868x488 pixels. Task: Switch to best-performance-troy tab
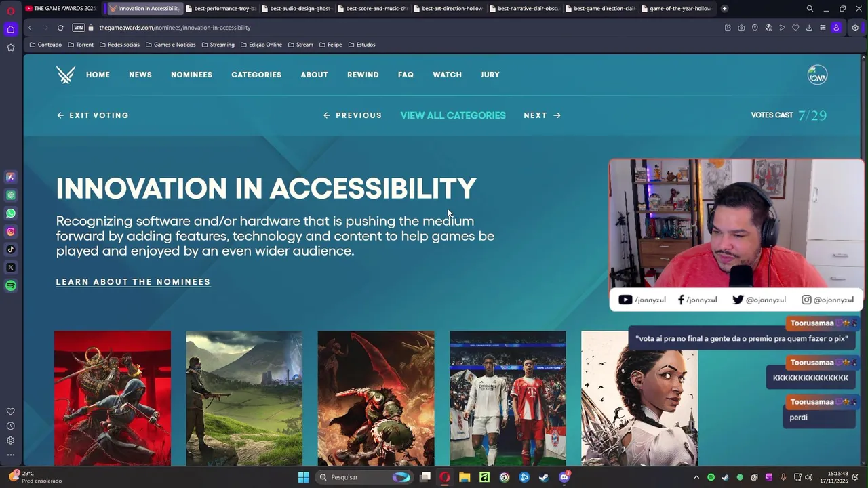point(220,9)
